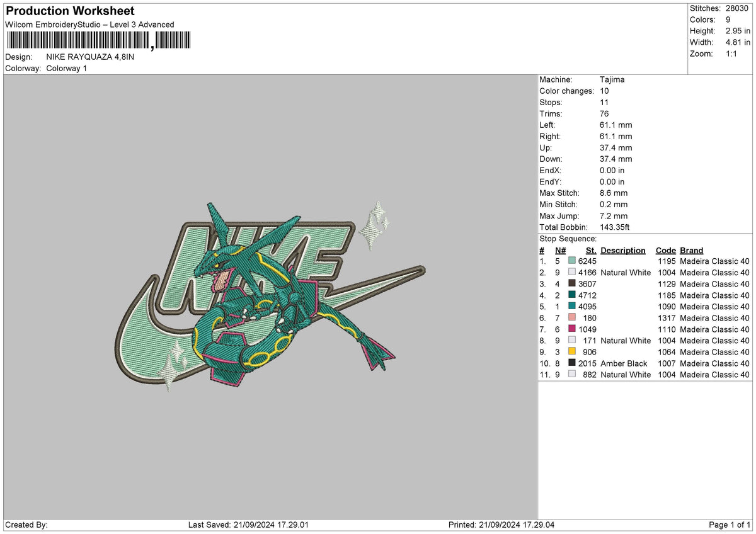
Task: Select the "EndY:" label
Action: pyautogui.click(x=551, y=182)
